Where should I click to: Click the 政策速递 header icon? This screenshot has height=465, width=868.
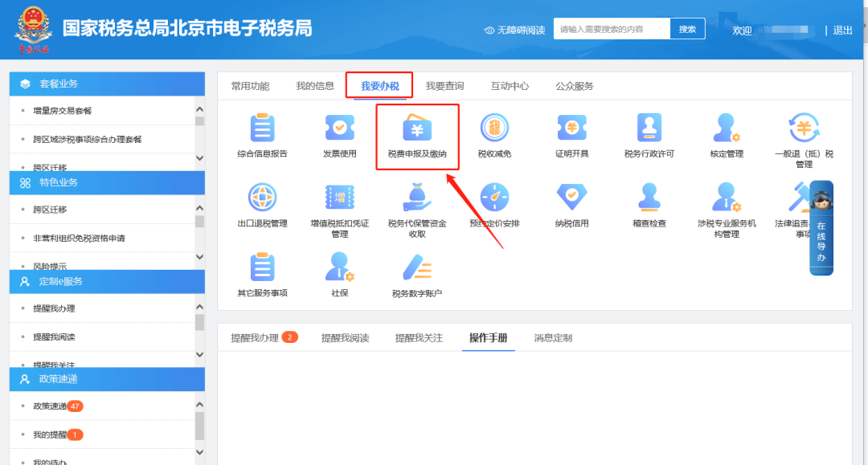25,379
